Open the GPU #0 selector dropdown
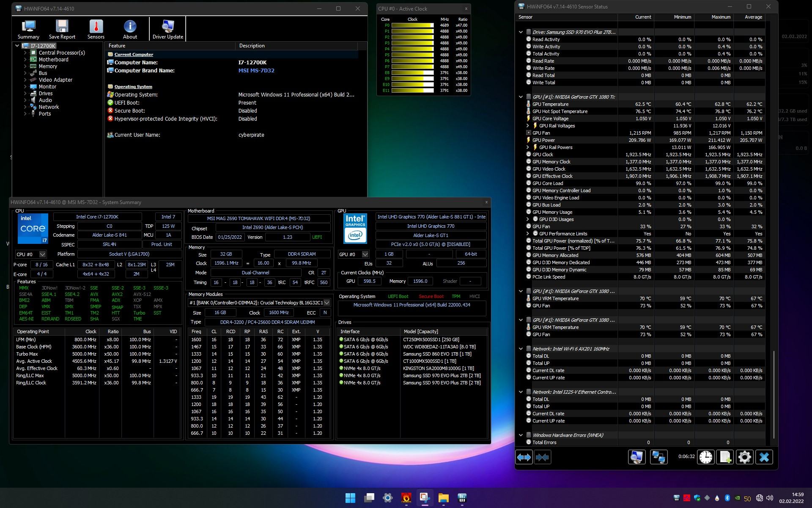The width and height of the screenshot is (812, 508). [365, 254]
